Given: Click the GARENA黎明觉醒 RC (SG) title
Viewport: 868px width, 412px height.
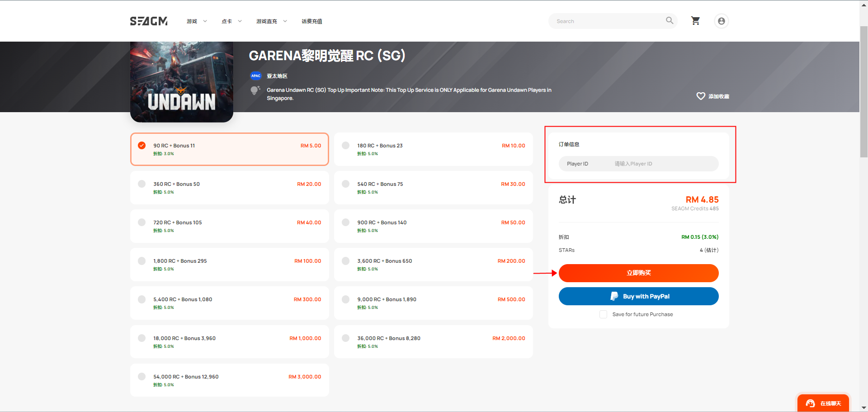Looking at the screenshot, I should pos(327,56).
